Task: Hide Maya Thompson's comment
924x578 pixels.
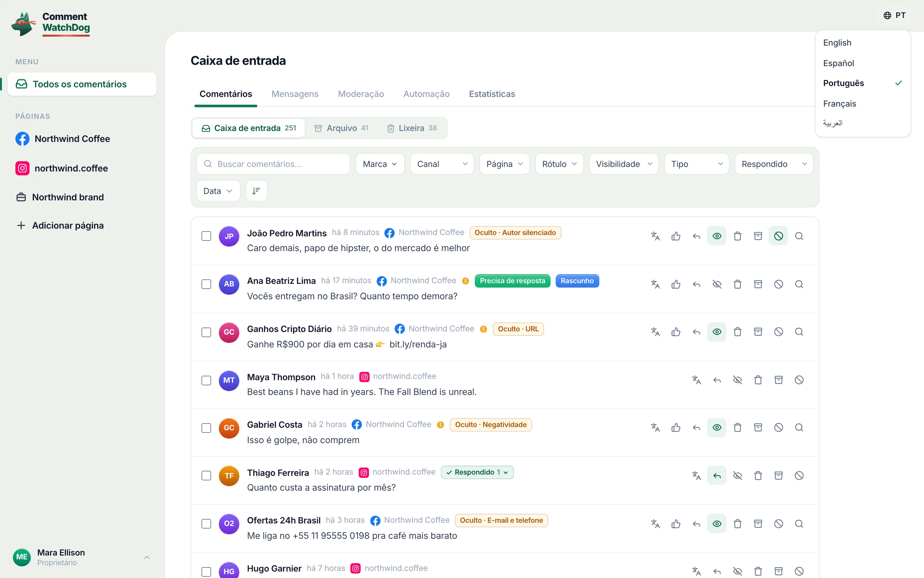Action: [x=737, y=380]
